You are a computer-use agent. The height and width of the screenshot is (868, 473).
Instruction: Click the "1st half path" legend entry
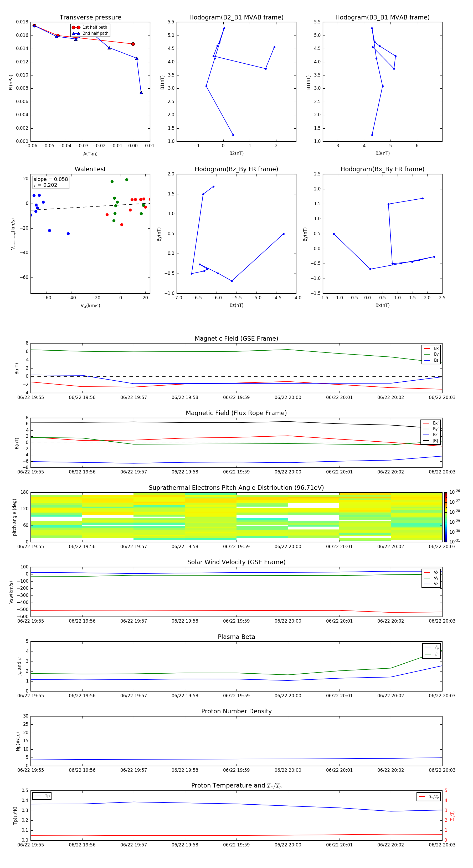pos(90,27)
